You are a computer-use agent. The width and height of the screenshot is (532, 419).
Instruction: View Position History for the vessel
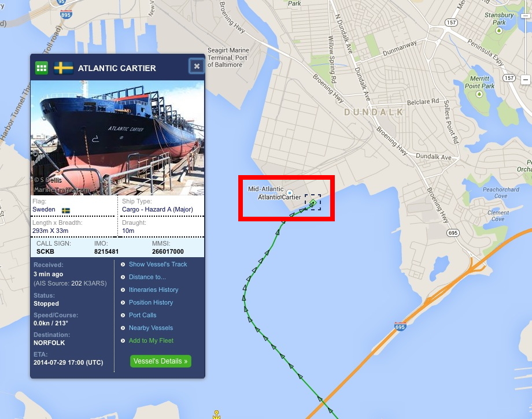point(151,302)
